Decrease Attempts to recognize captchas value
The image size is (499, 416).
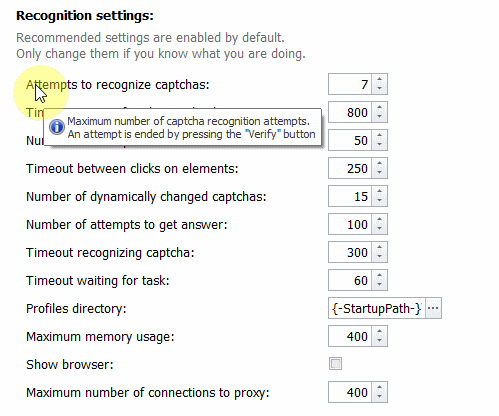379,89
